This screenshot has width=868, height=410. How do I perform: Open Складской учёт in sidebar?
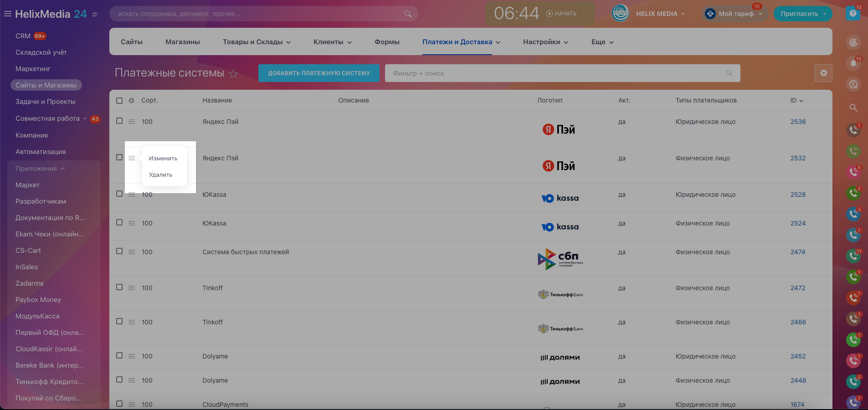click(x=41, y=52)
